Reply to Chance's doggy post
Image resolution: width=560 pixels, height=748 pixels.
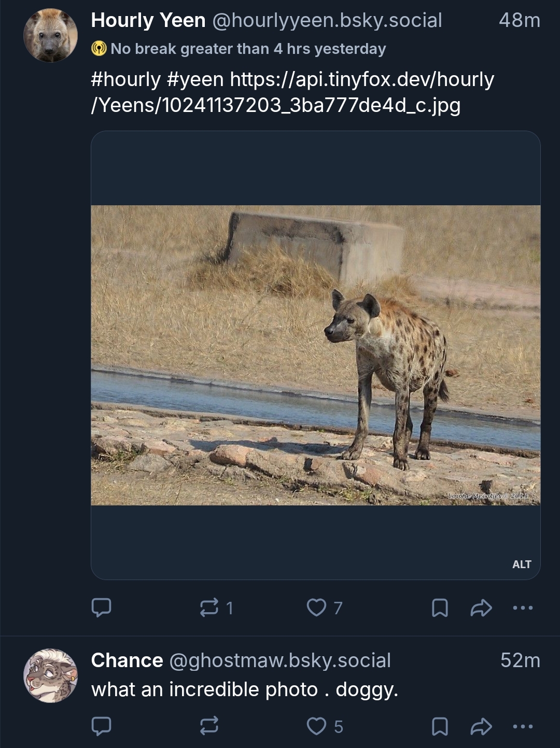(x=101, y=726)
